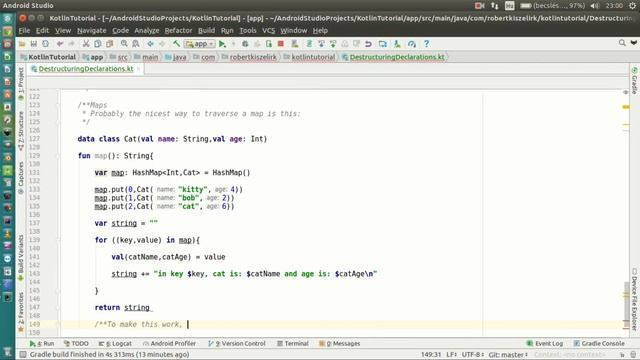Open the Run tool window

[42, 344]
